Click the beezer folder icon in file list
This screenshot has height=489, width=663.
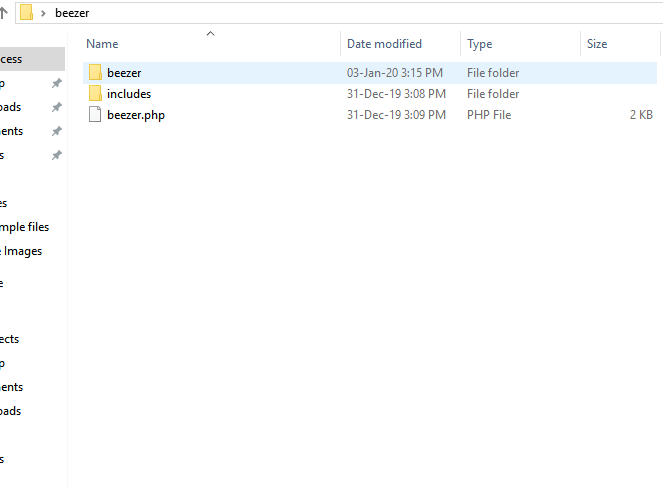[x=95, y=73]
